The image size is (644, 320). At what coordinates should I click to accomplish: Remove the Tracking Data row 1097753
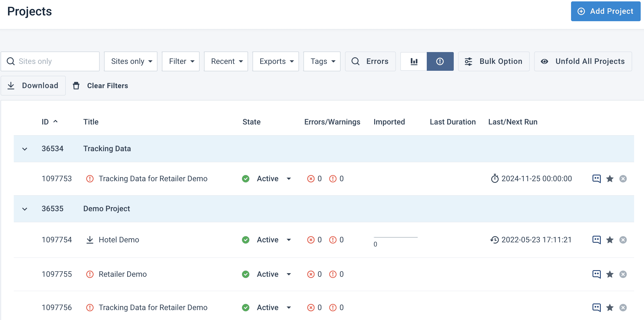[623, 179]
